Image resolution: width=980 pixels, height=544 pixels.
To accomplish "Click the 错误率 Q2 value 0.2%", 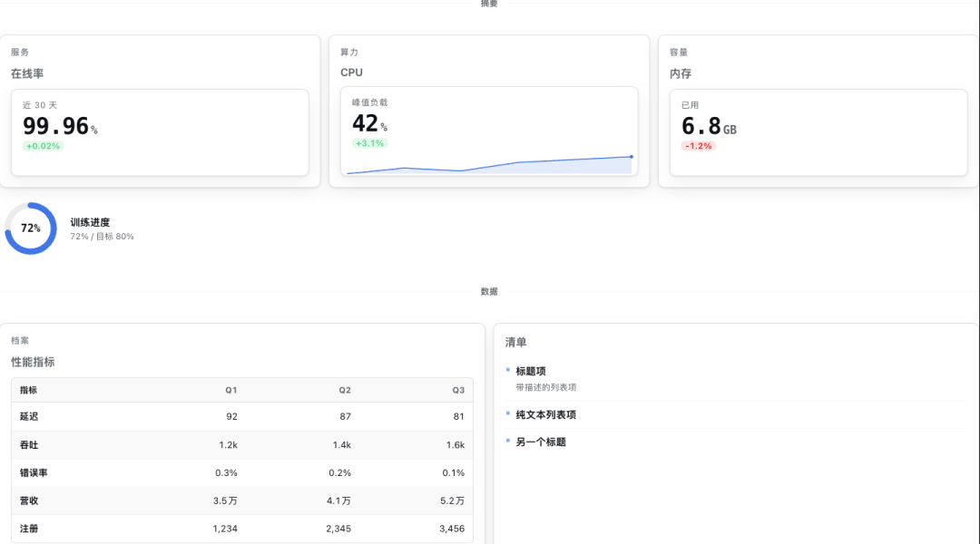I will 340,472.
